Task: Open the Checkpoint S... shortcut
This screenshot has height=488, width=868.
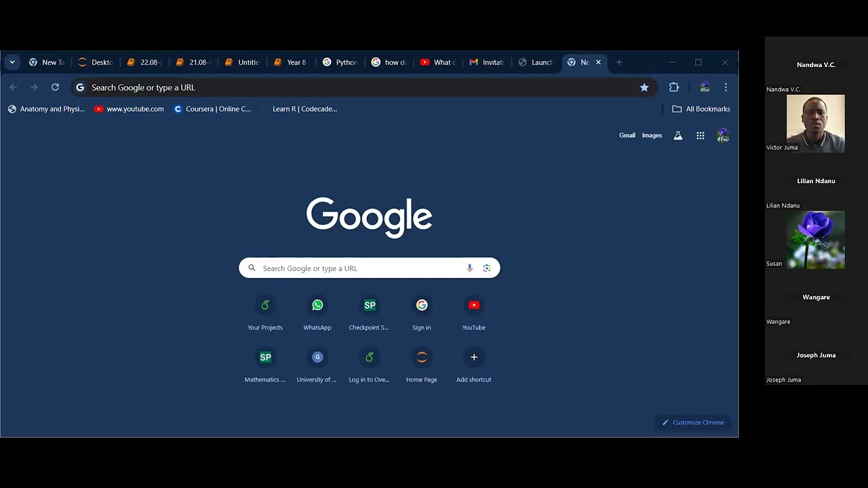Action: point(370,314)
